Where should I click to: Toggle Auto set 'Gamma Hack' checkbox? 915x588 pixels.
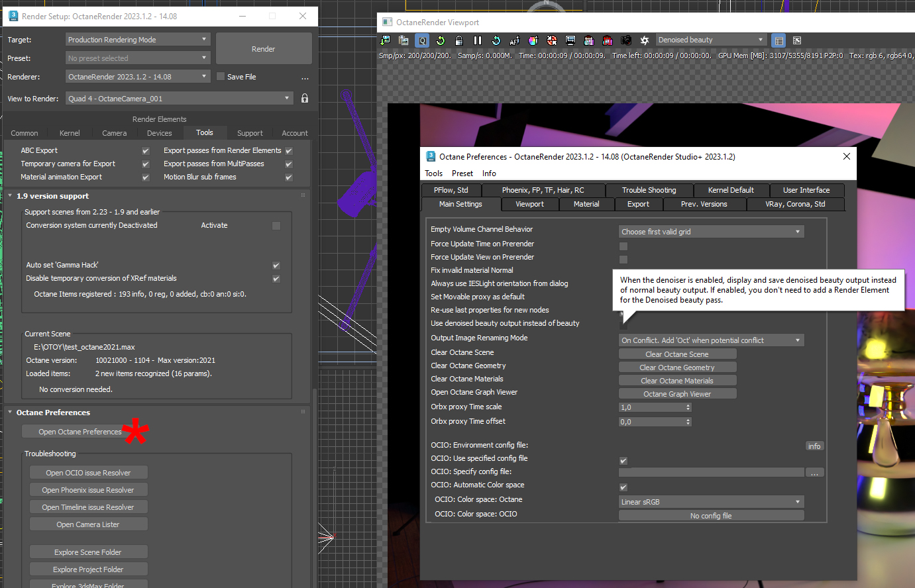tap(276, 266)
